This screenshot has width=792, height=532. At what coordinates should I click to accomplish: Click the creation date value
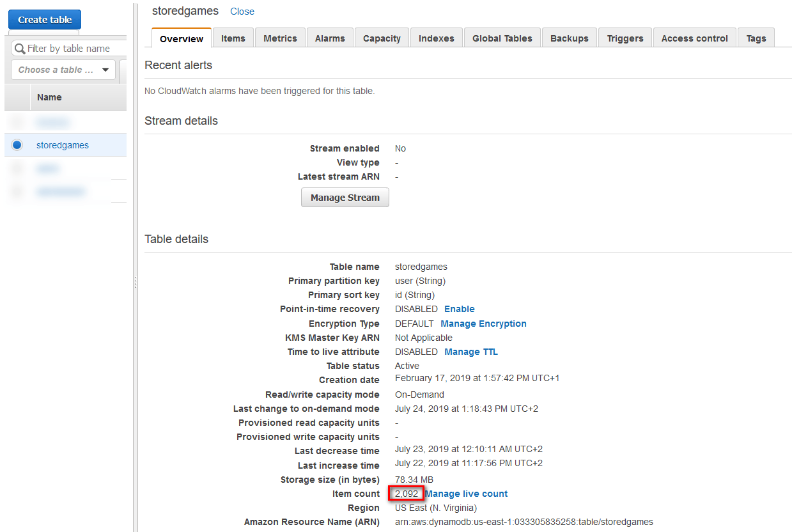point(478,378)
